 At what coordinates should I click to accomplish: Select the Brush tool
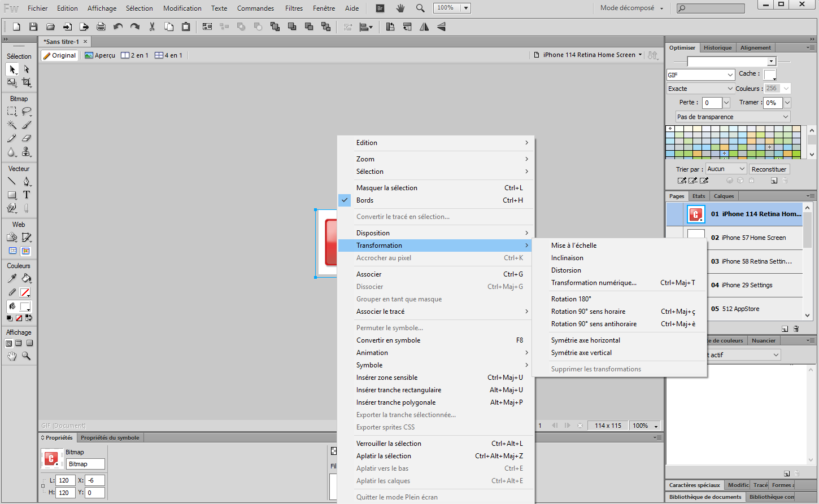[26, 125]
